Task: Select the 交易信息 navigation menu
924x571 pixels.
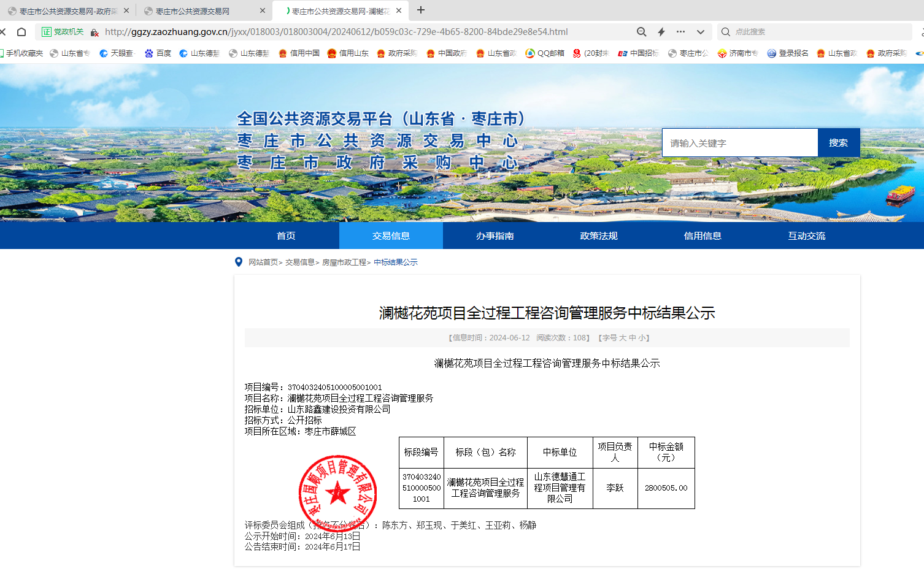Action: pos(391,236)
